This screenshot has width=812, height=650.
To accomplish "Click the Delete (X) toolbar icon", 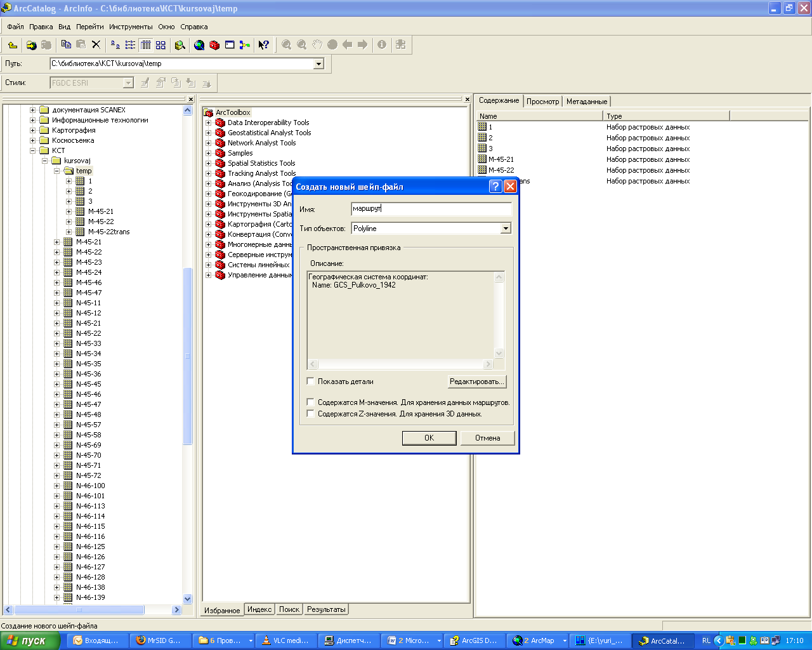I will (x=96, y=44).
